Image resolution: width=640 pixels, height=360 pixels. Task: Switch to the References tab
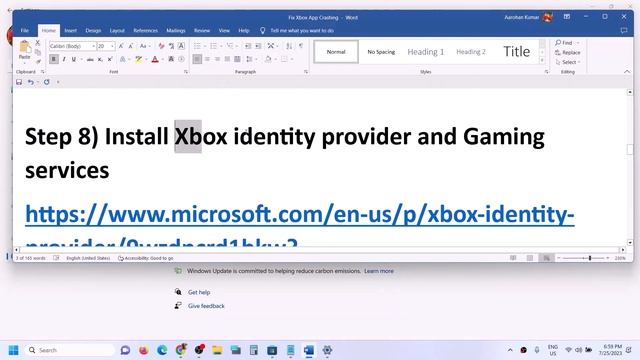point(145,31)
